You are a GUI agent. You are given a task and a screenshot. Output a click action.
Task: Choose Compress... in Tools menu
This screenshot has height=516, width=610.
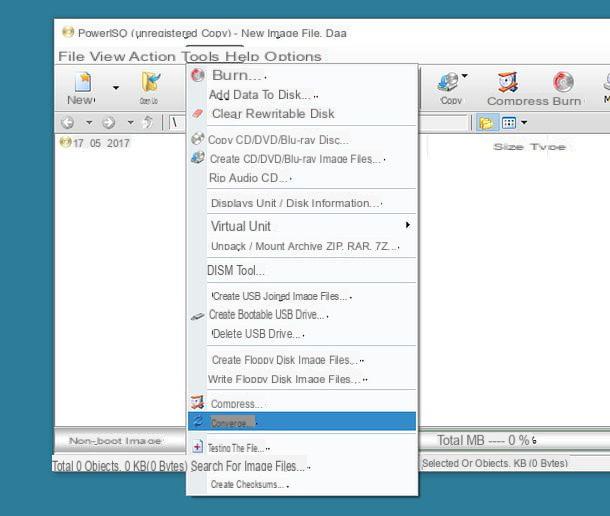[302, 404]
